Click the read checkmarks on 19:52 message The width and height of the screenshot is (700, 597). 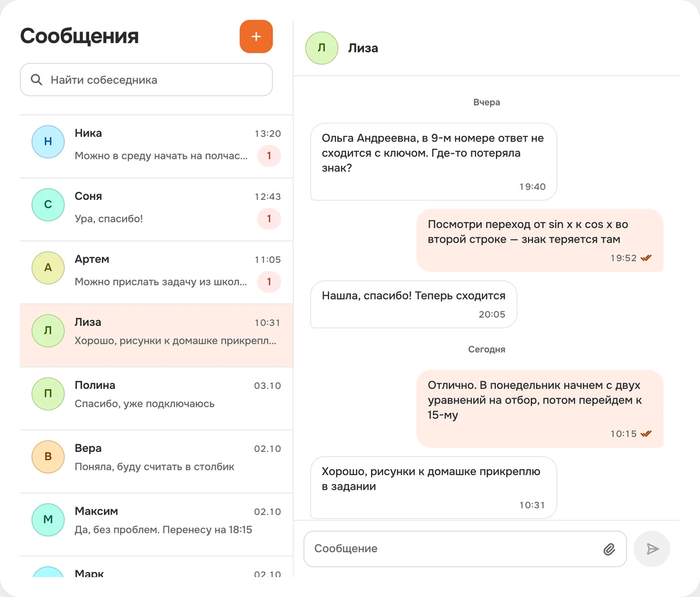coord(646,258)
